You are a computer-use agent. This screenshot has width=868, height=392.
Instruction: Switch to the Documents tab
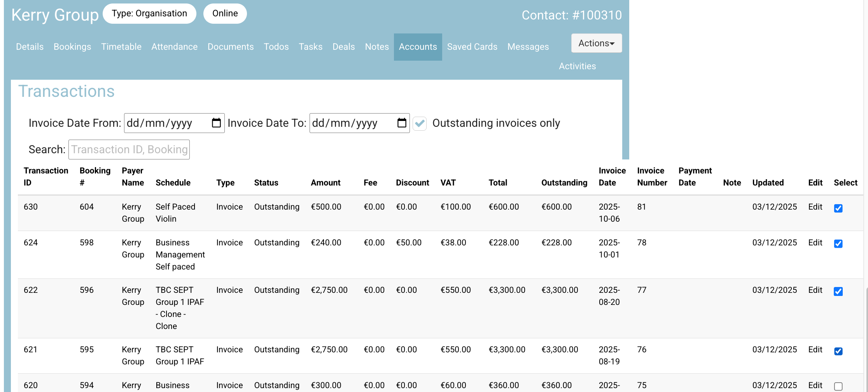(231, 47)
